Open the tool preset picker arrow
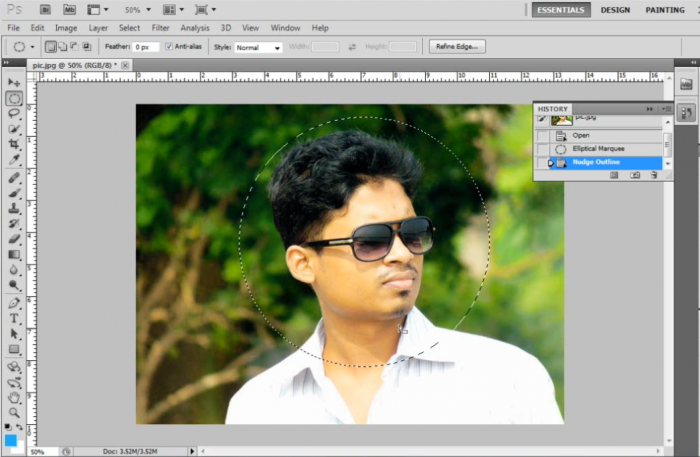 coord(32,46)
